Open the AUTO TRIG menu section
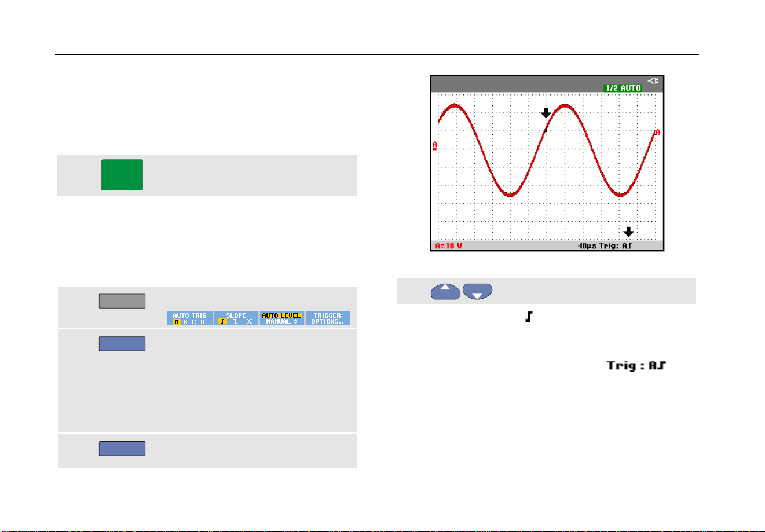 (190, 315)
